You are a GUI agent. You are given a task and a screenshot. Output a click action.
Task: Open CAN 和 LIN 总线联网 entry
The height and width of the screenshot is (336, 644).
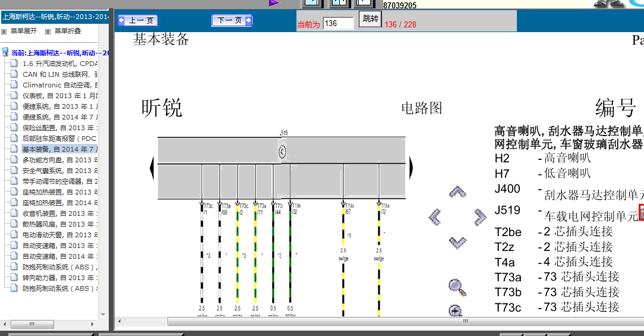click(60, 74)
